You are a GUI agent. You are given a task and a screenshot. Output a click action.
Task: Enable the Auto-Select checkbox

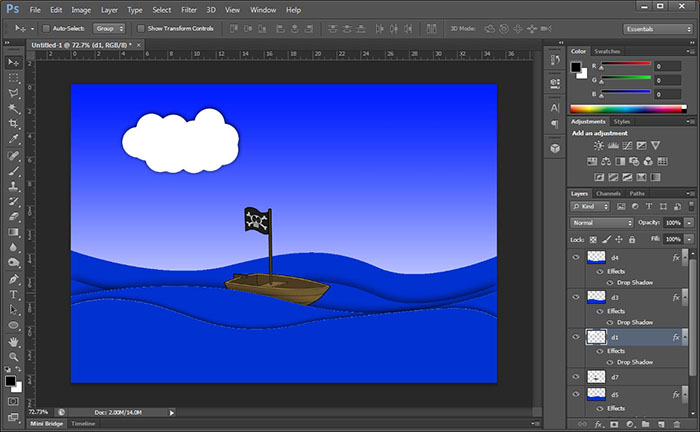tap(46, 28)
